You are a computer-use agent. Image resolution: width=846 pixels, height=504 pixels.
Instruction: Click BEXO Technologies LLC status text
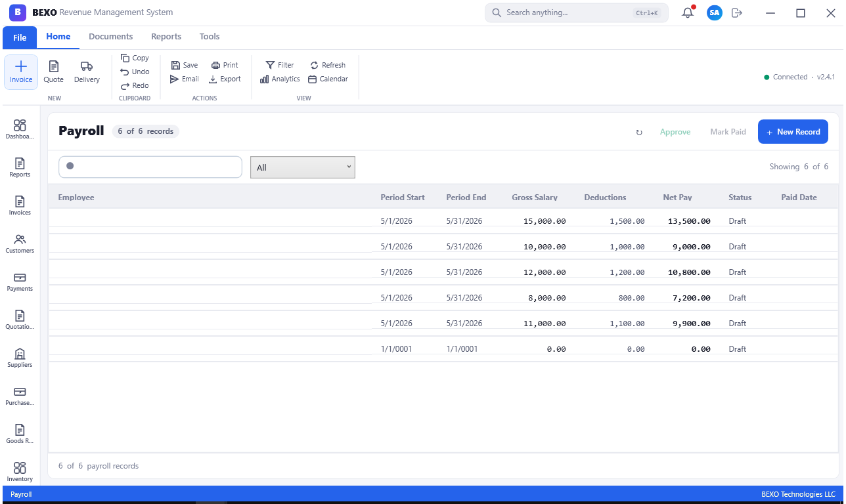point(798,494)
